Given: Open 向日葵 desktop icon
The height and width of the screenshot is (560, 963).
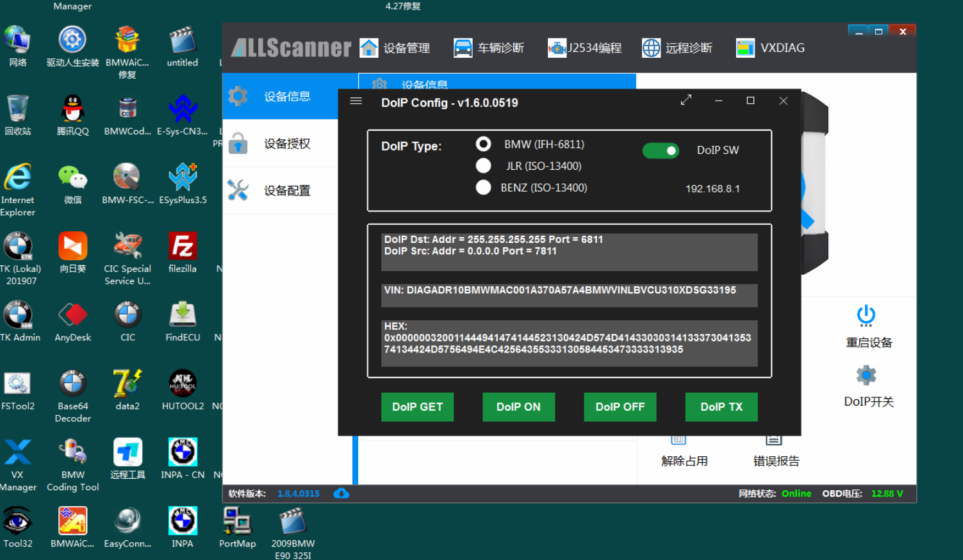Looking at the screenshot, I should [72, 252].
